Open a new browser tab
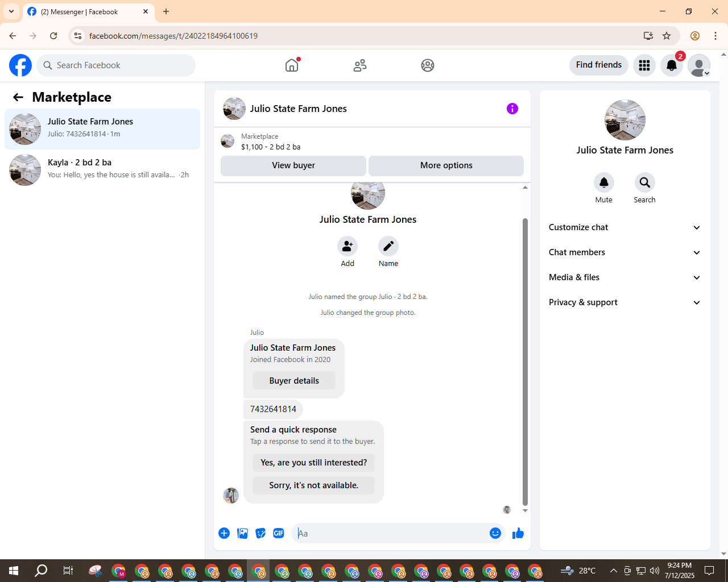728x582 pixels. coord(166,11)
